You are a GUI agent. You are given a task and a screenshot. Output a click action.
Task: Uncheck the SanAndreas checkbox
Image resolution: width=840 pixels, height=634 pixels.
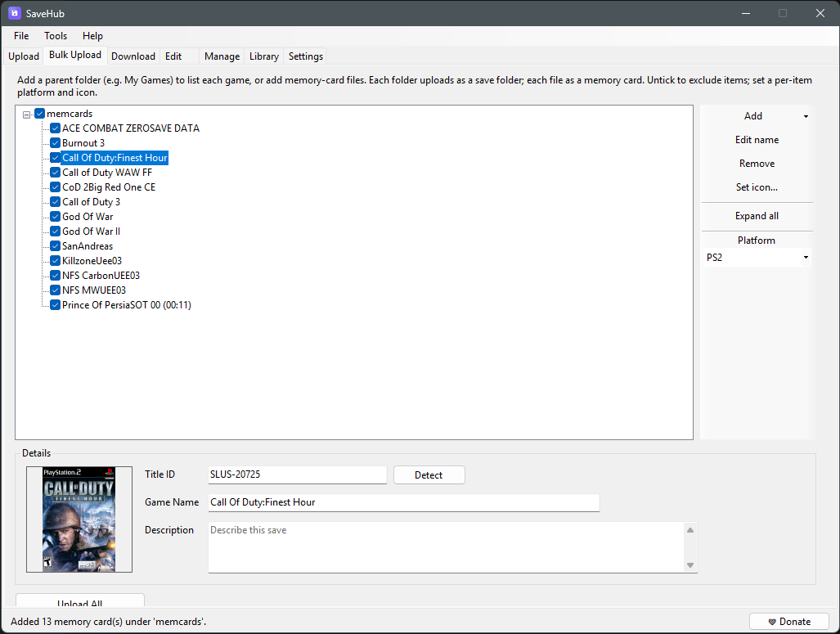tap(55, 246)
